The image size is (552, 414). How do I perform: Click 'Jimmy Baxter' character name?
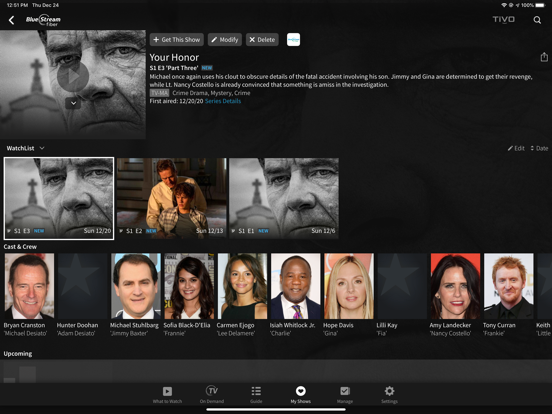coord(129,333)
